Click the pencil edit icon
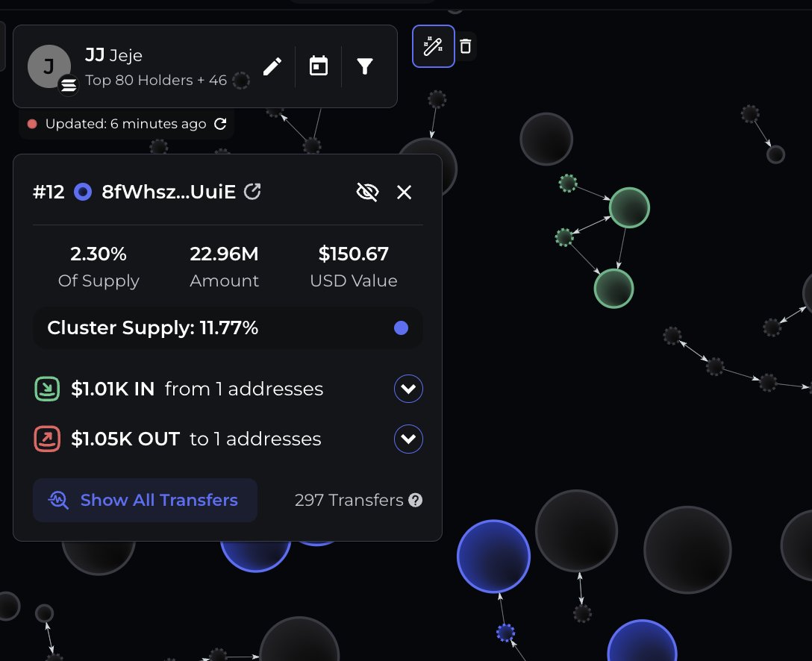812x661 pixels. pyautogui.click(x=272, y=66)
